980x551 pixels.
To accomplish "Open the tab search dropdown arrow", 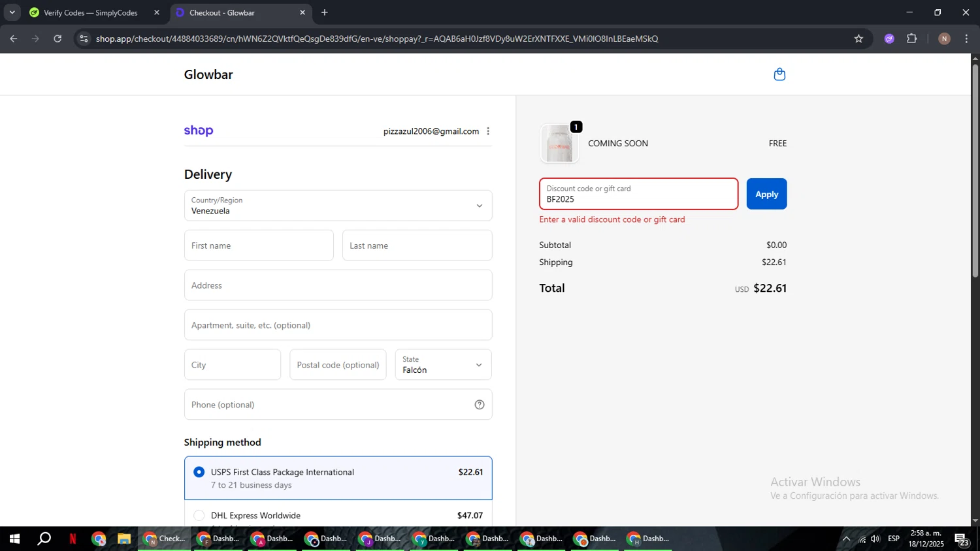I will tap(12, 12).
